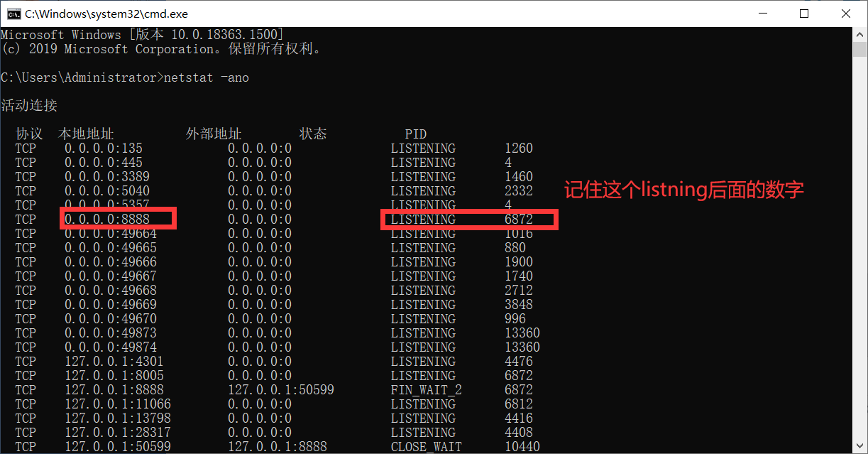This screenshot has height=454, width=868.
Task: Click local address 0.0.0.0:49669
Action: [x=111, y=305]
